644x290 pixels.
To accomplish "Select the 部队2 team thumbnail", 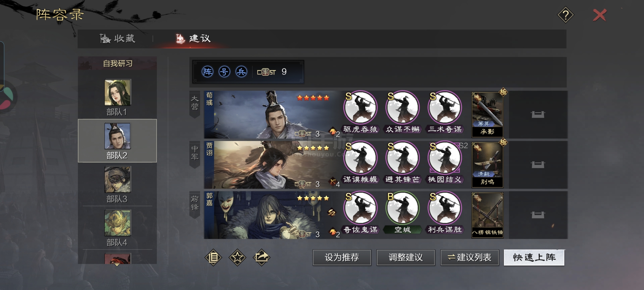I will 117,136.
